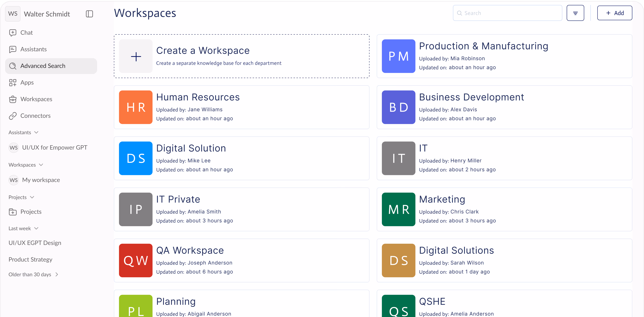This screenshot has height=317, width=644.
Task: Click the orange HR workspace tile
Action: [x=136, y=107]
